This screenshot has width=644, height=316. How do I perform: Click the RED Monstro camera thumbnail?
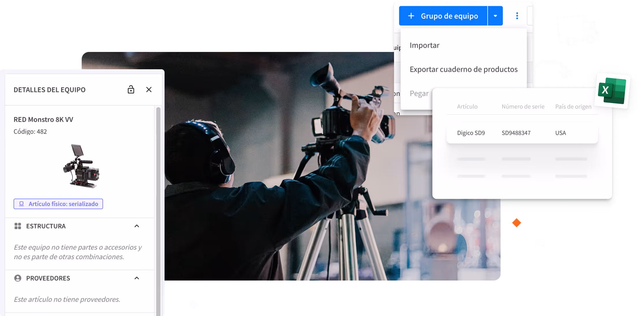tap(81, 166)
